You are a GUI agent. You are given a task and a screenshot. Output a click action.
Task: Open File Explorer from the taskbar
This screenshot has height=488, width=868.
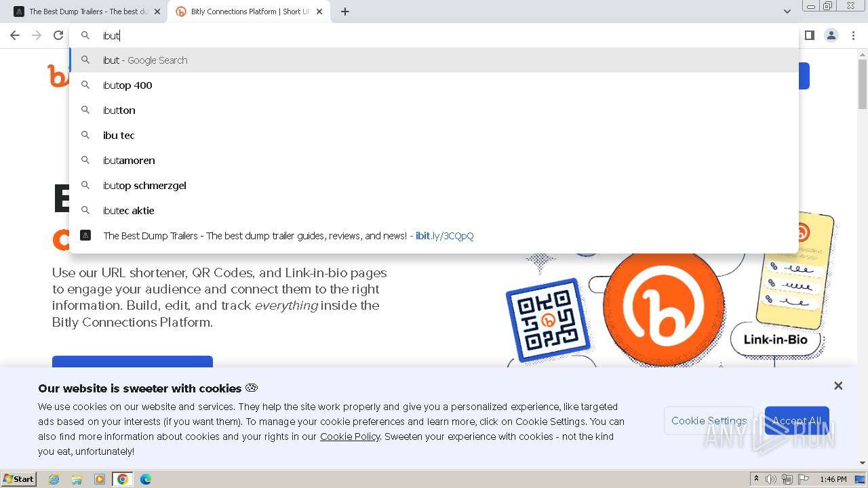[x=77, y=479]
